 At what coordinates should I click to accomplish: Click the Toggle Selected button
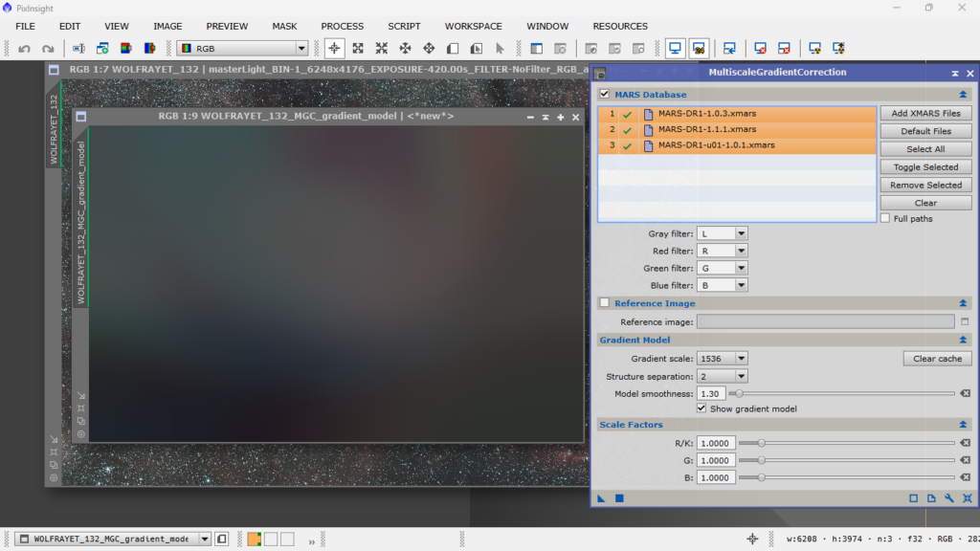925,166
